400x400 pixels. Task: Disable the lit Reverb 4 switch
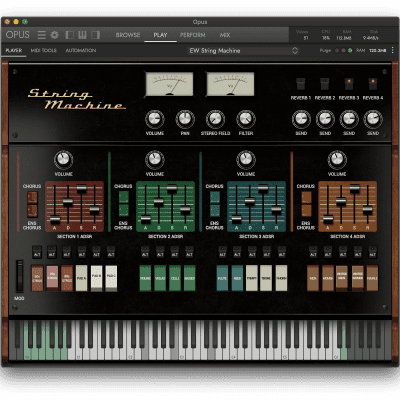coord(373,84)
